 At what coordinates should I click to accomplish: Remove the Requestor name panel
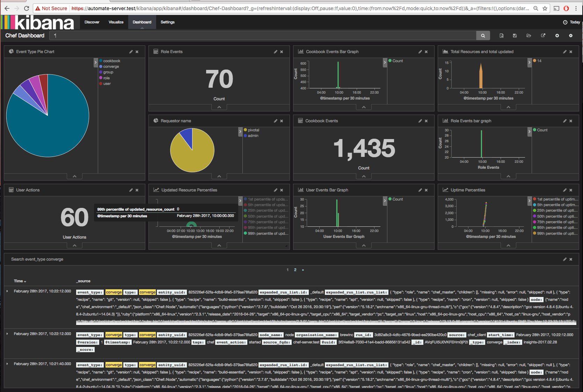pos(282,121)
